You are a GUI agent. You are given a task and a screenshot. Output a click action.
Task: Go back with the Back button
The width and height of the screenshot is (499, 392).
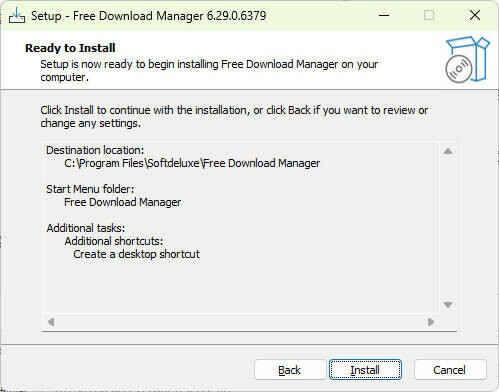point(290,370)
